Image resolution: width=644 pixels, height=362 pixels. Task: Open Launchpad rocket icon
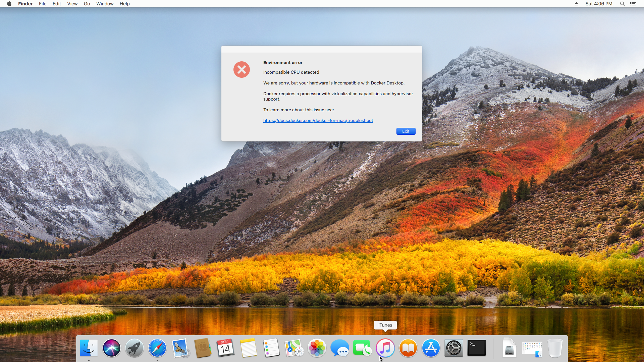pos(135,348)
